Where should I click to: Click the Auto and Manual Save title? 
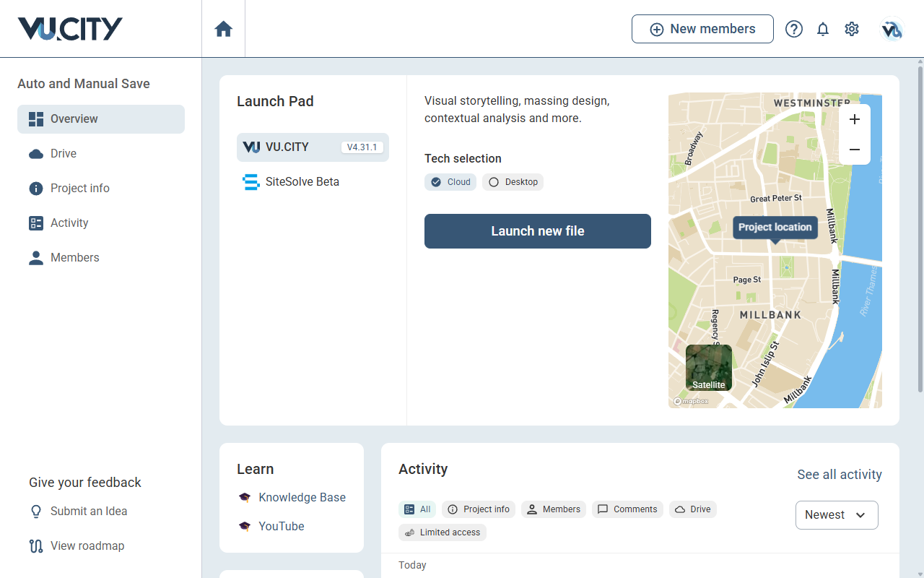84,84
